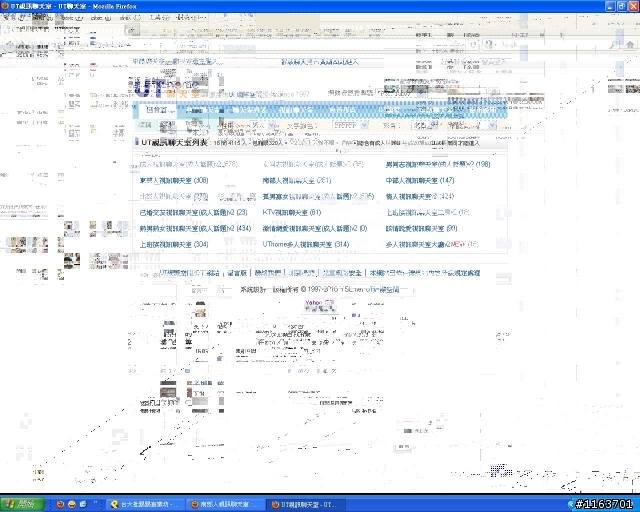Screen dimensions: 640x512
Task: Open 已婚交友視訊聊天室 (23) room
Action: click(x=193, y=212)
